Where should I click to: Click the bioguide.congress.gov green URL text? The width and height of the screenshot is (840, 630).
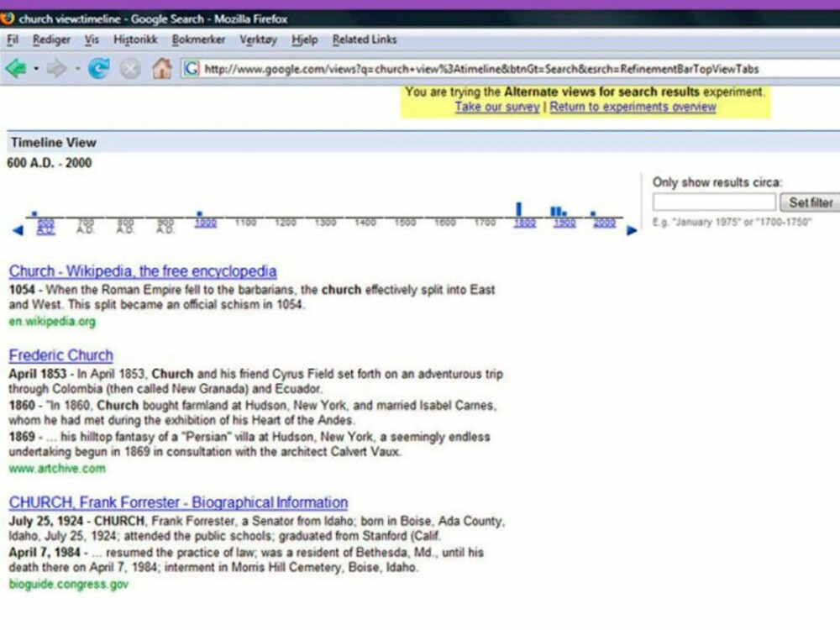[69, 584]
